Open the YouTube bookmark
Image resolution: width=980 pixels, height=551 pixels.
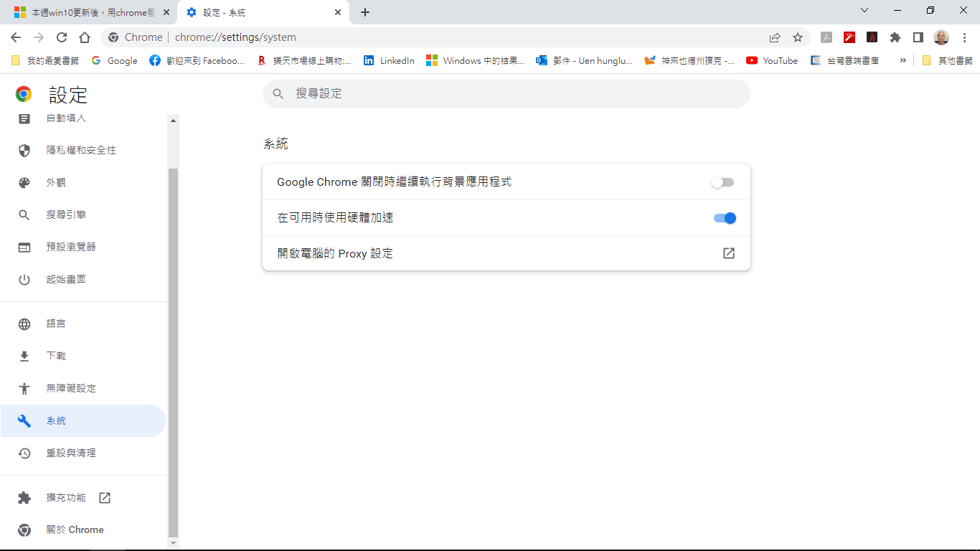tap(772, 61)
